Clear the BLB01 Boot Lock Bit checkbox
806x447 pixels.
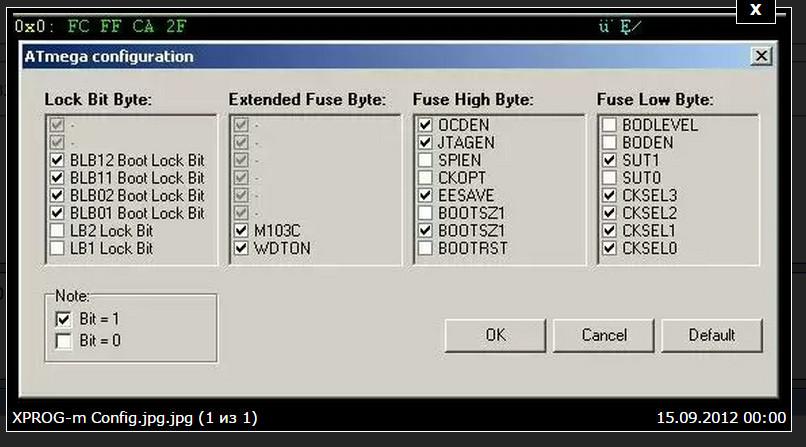(x=57, y=213)
